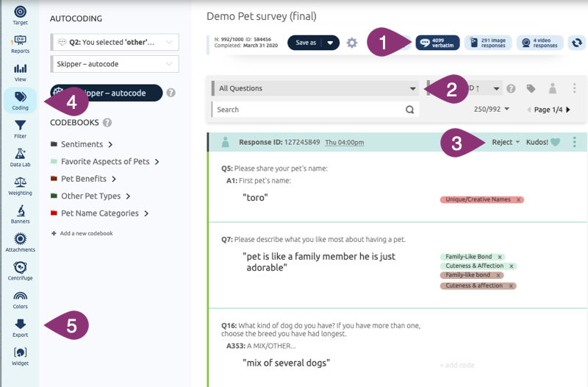Click the settings gear next to Save as

coord(352,43)
